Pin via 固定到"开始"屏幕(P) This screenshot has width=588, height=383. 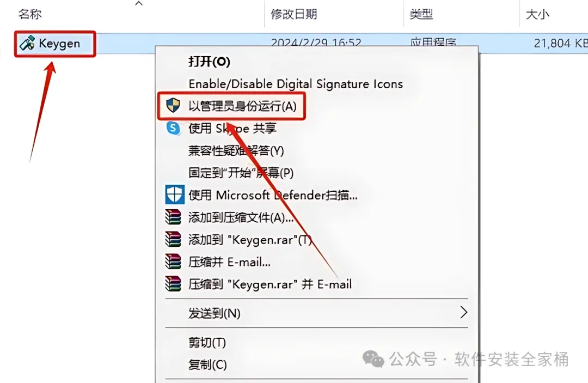241,173
